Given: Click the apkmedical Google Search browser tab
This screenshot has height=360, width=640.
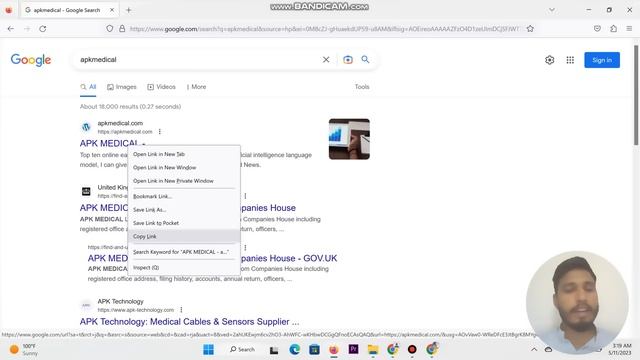Looking at the screenshot, I should coord(69,10).
